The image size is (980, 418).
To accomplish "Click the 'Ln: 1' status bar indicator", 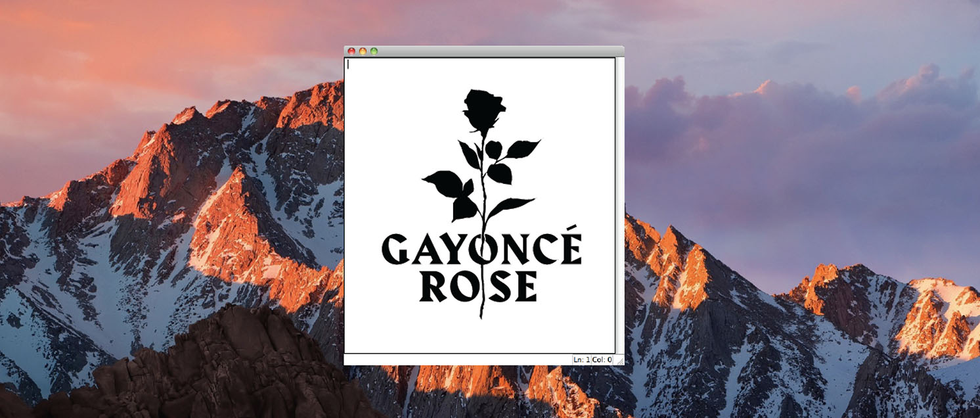I will [582, 360].
